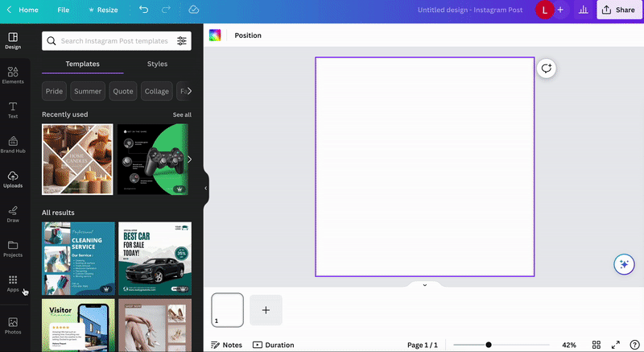Enter fullscreen presentation mode

click(617, 345)
